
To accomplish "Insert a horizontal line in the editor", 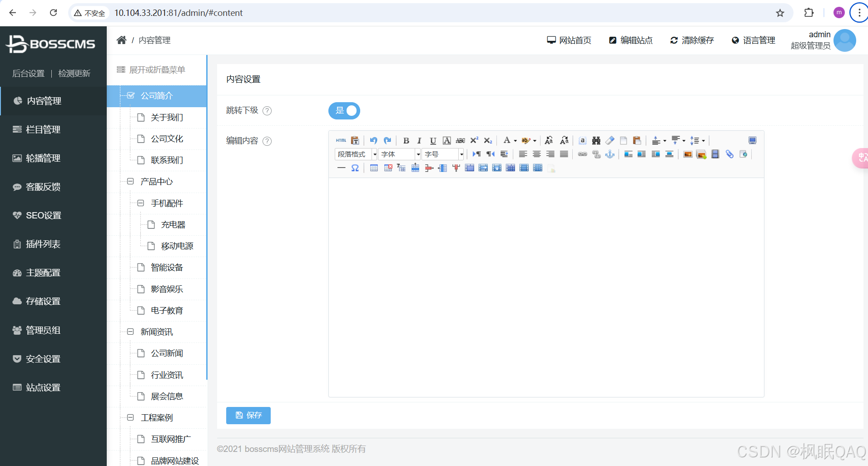I will [342, 168].
